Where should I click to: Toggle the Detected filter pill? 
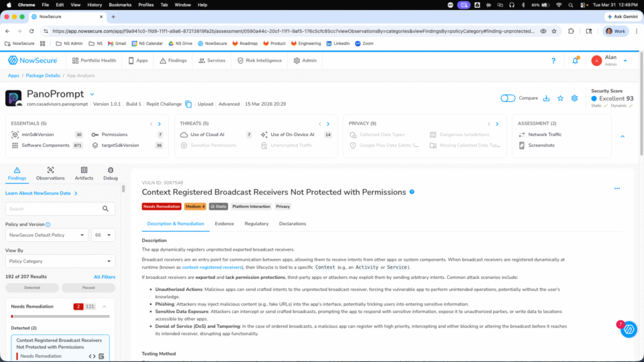point(32,288)
